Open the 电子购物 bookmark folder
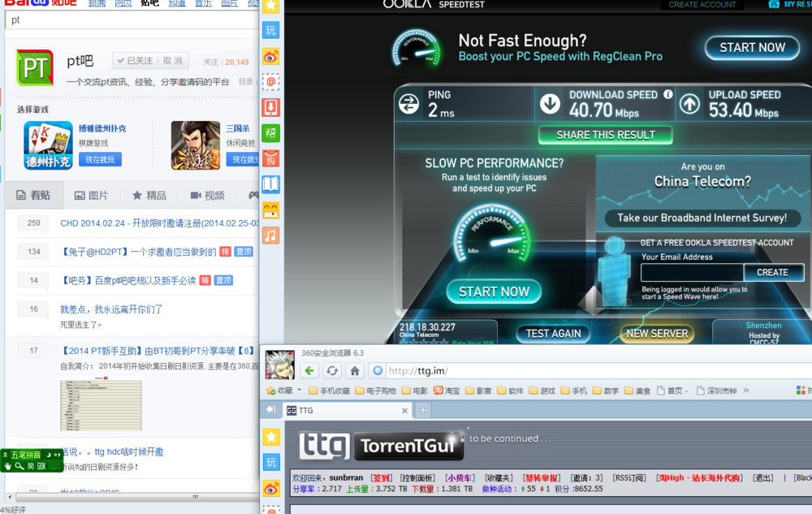 pos(375,391)
